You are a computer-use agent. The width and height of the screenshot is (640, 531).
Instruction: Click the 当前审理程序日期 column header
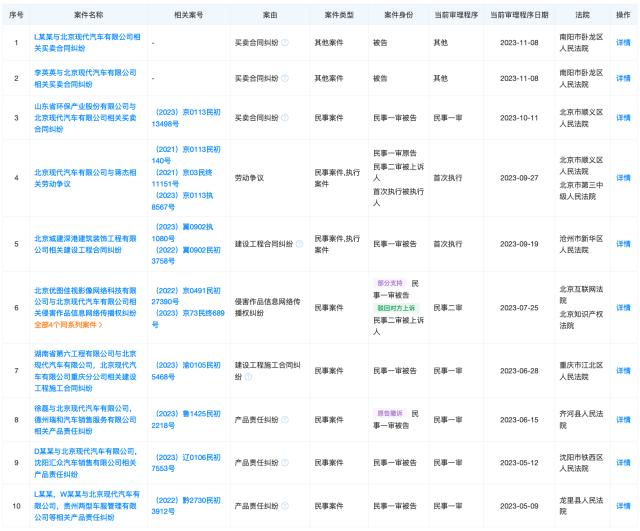click(519, 15)
